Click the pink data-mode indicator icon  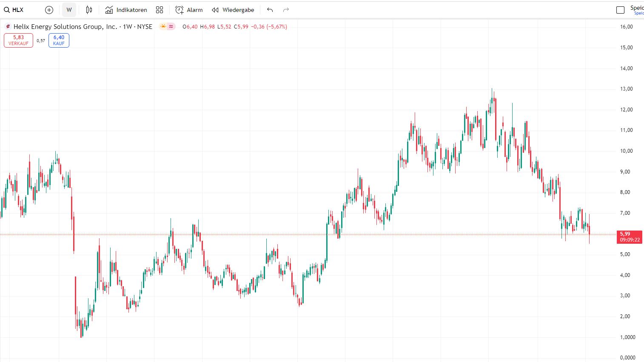pos(171,26)
